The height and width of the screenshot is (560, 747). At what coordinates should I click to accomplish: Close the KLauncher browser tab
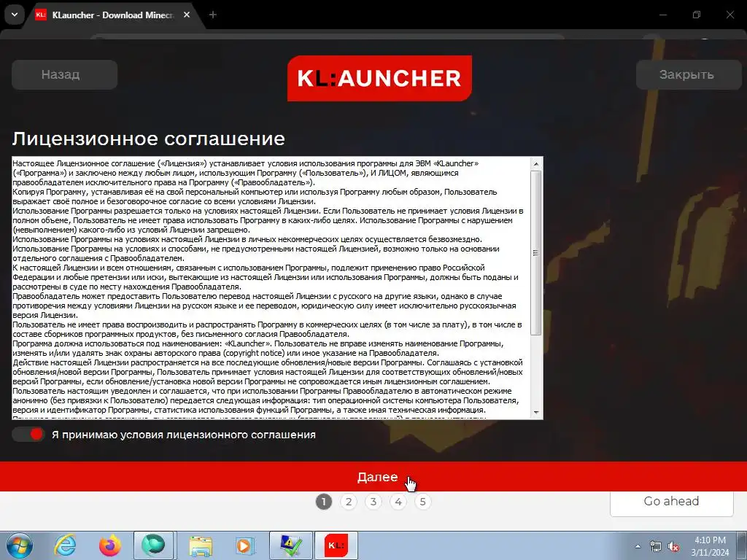(x=187, y=15)
